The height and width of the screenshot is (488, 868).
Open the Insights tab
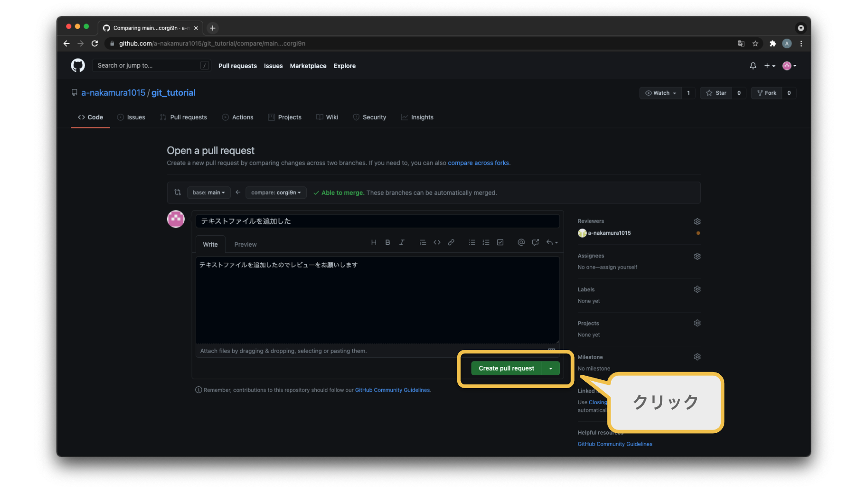(417, 117)
